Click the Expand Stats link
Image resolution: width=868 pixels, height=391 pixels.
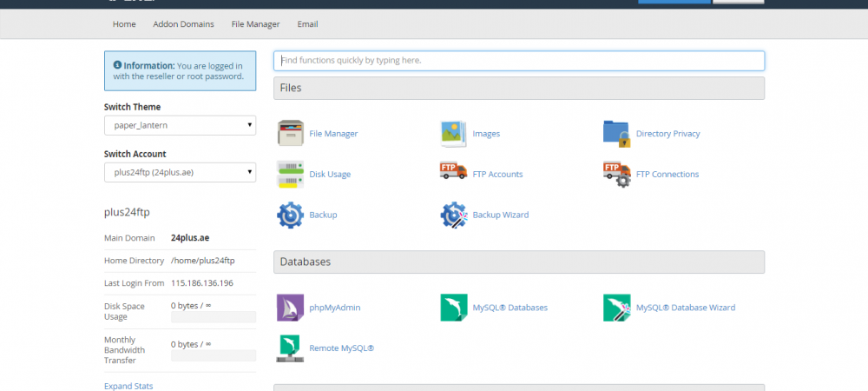(128, 386)
